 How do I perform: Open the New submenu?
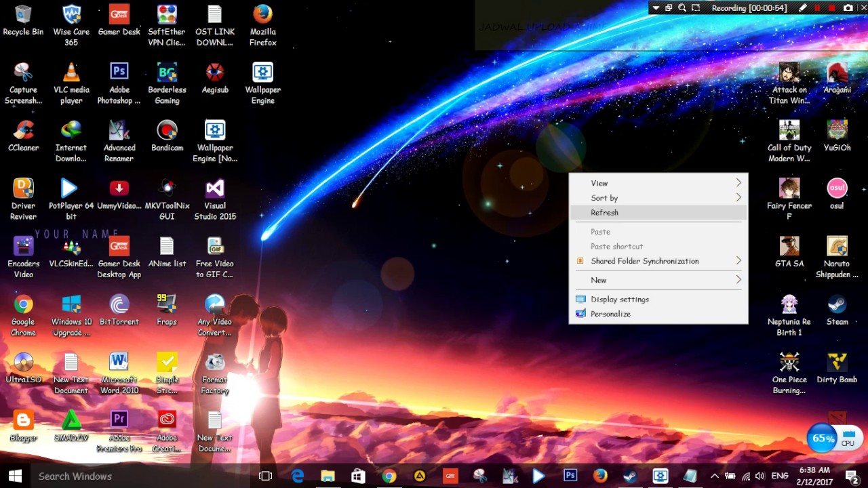pos(658,280)
